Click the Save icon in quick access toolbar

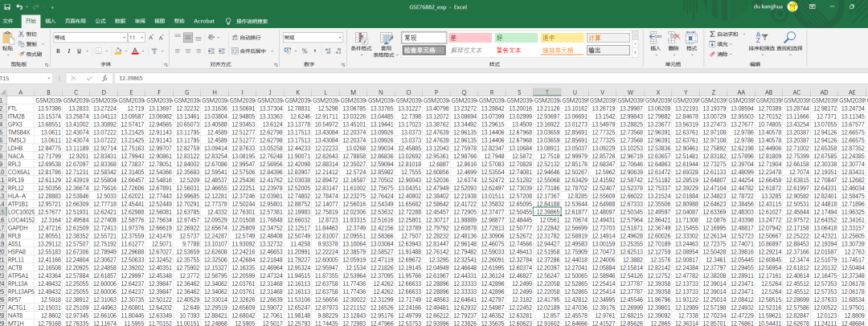(7, 6)
